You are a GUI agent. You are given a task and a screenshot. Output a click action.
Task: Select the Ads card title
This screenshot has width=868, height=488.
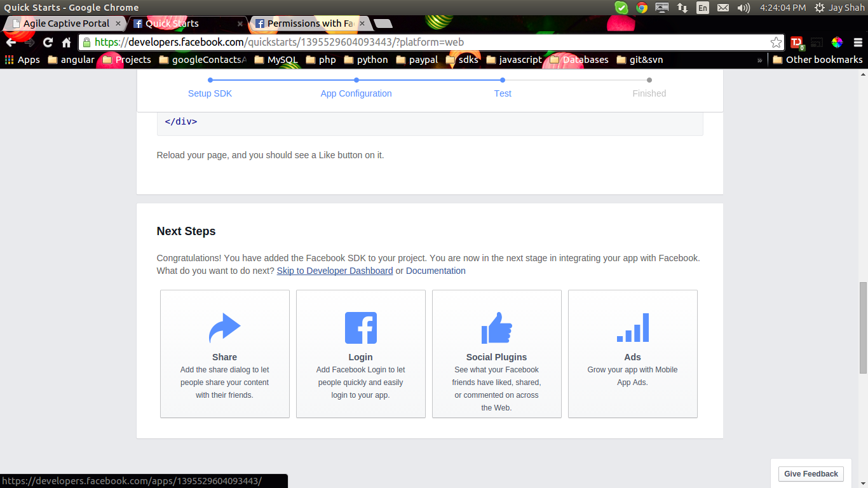(633, 357)
